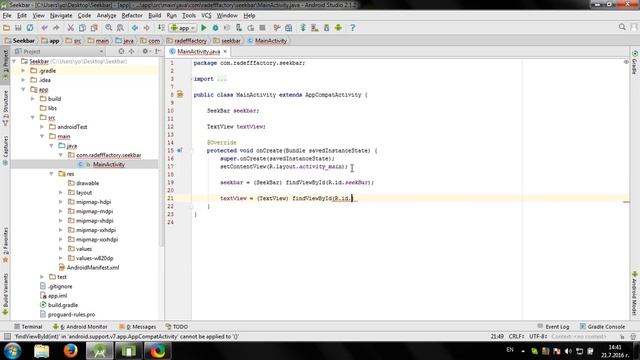The height and width of the screenshot is (360, 640).
Task: Click the Undo arrow icon
Action: tap(44, 28)
